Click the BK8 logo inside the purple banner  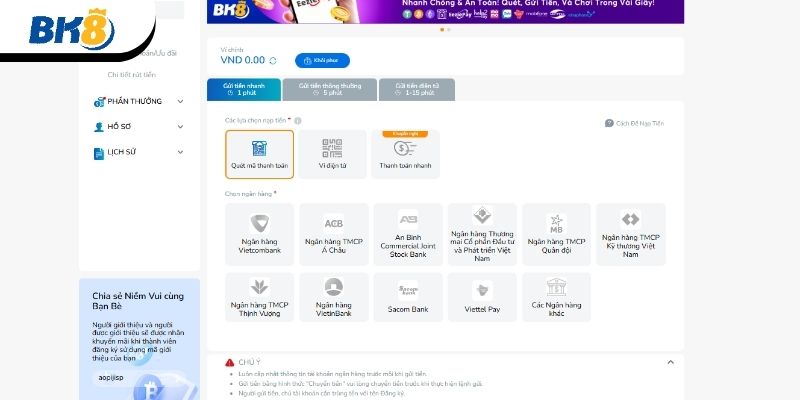pos(231,10)
